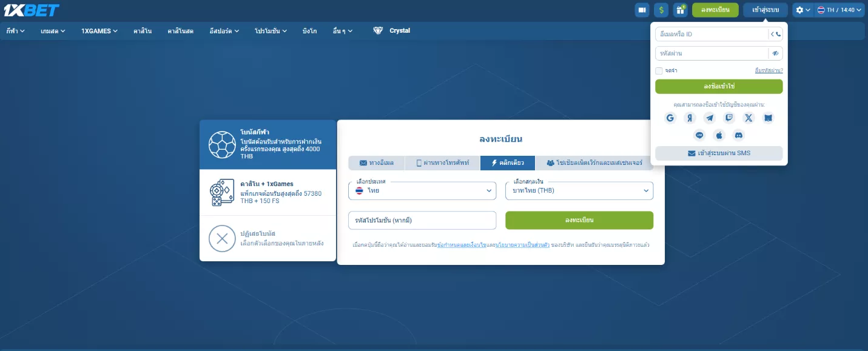Click the X circle decline bonus icon

[222, 238]
